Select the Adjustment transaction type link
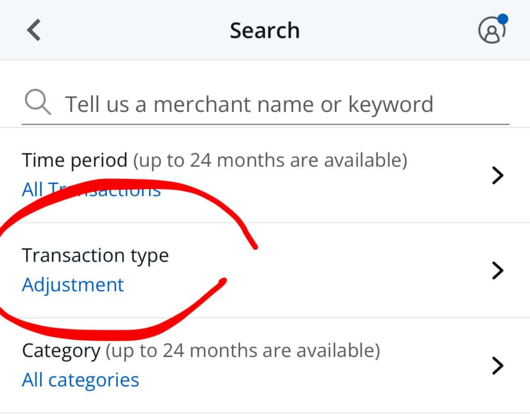The image size is (530, 420). [73, 285]
